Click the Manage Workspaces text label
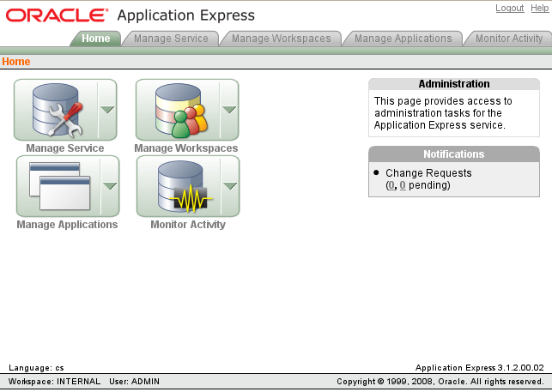This screenshot has width=552, height=392. click(x=186, y=148)
